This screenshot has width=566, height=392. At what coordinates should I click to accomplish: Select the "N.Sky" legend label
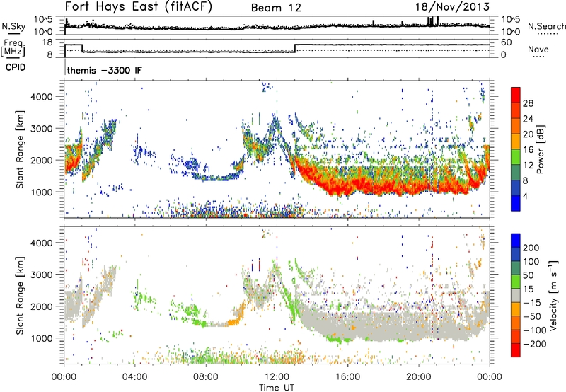13,26
